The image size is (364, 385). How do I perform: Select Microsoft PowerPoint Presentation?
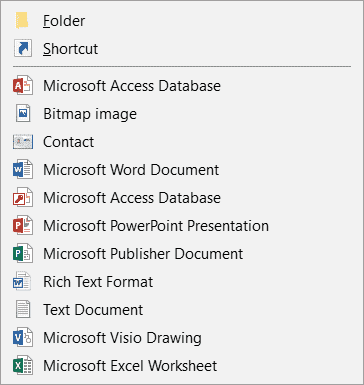(182, 226)
